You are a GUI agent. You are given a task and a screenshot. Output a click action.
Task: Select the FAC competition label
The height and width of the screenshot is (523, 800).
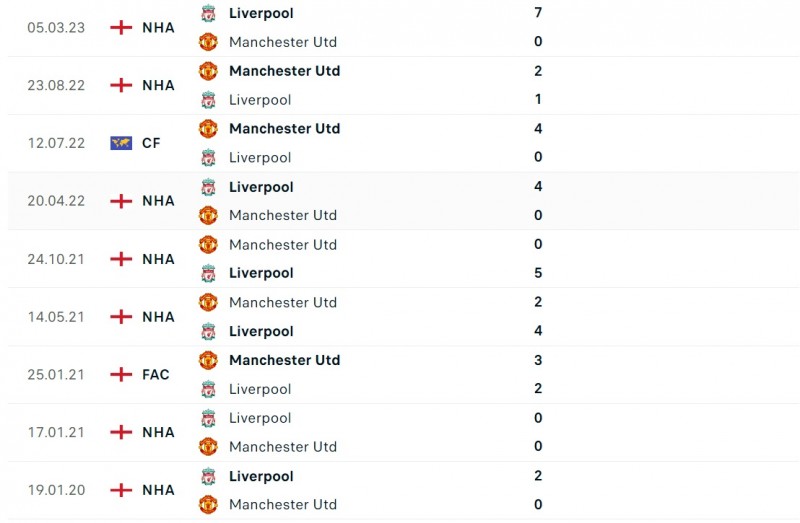156,375
